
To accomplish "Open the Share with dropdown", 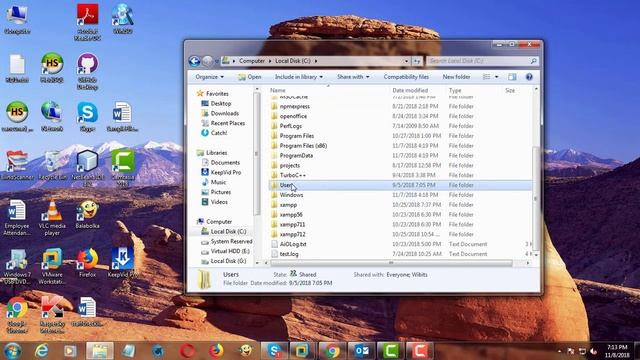I will point(353,77).
